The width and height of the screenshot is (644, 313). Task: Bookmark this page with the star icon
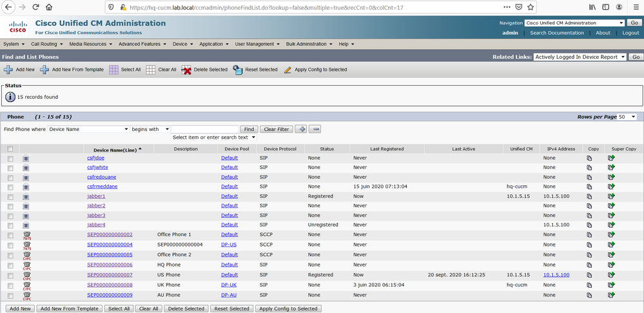click(x=531, y=7)
